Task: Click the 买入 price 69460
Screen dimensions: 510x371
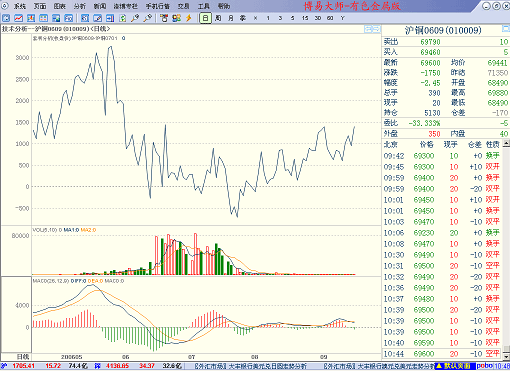Action: 430,52
